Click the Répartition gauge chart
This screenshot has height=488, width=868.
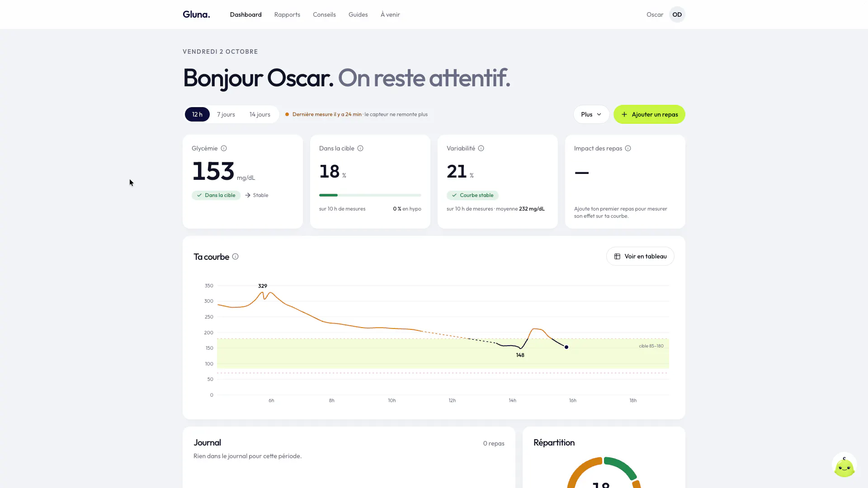(604, 473)
